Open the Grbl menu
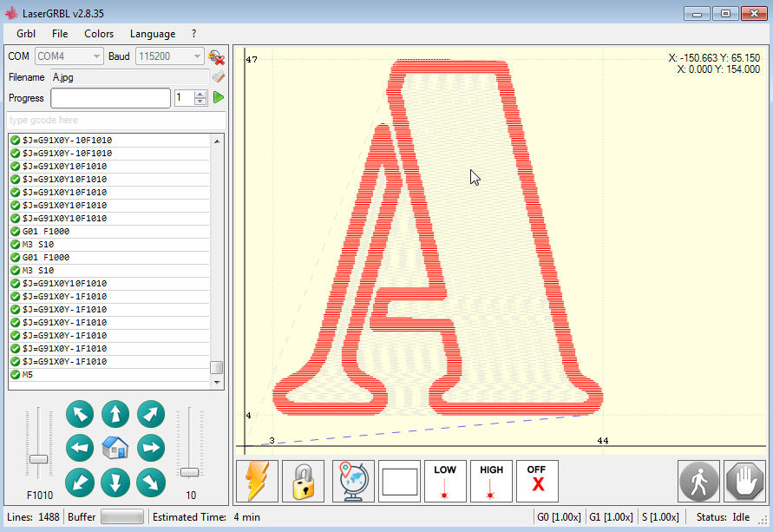Screen dimensions: 773x532 click(x=25, y=34)
